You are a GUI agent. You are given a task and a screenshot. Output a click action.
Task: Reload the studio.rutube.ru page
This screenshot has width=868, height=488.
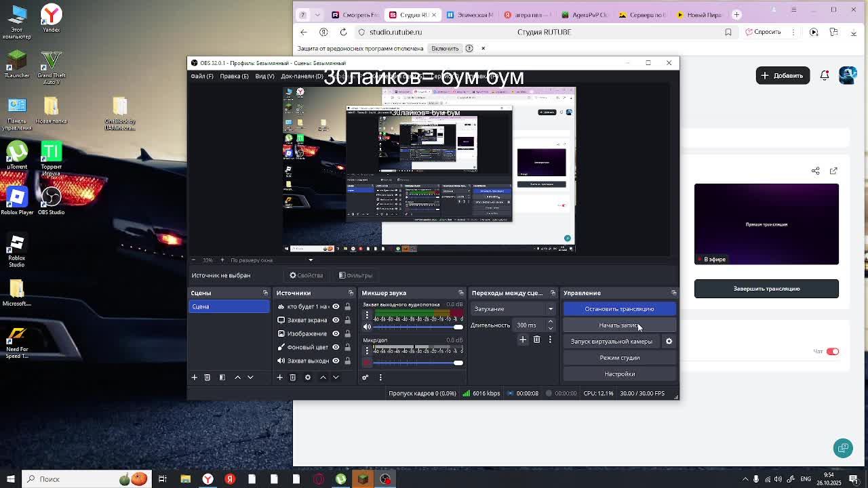point(343,32)
